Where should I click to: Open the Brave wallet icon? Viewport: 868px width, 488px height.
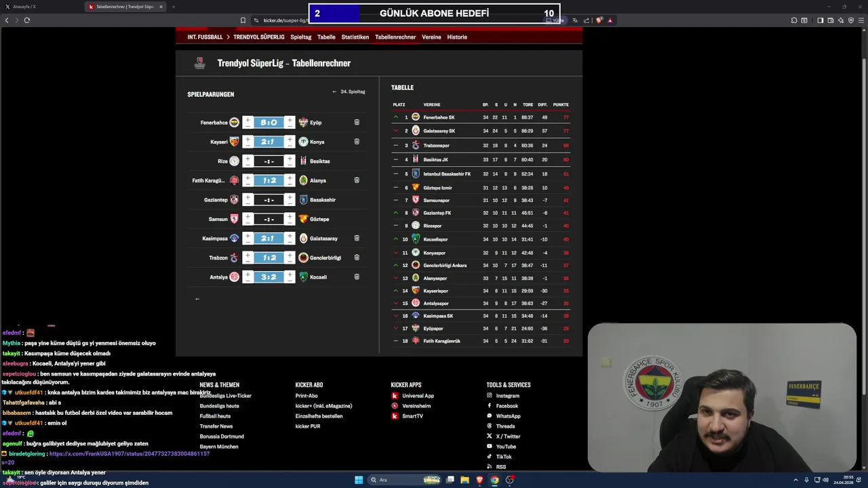tap(830, 20)
